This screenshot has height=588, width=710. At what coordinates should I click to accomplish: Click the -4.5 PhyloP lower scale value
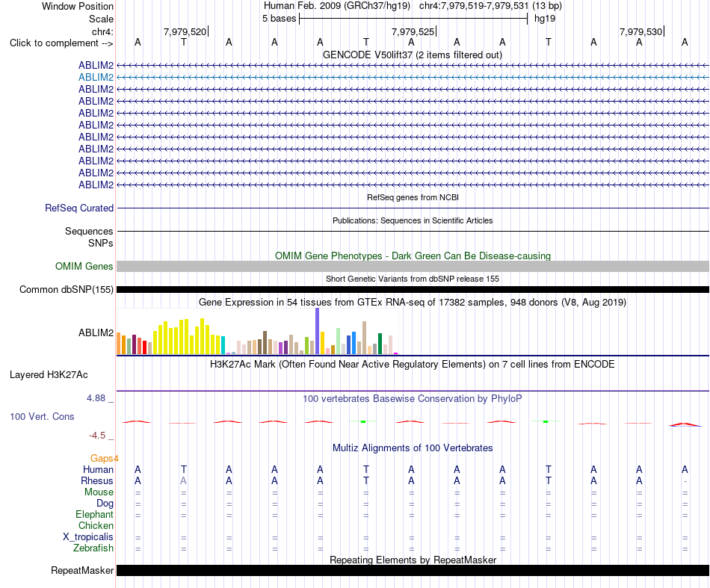97,436
